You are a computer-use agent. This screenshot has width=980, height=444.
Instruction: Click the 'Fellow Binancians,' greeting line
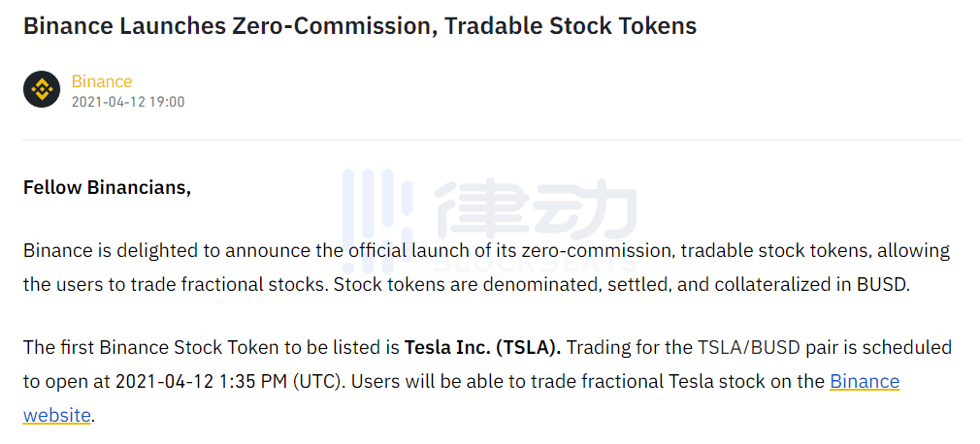click(107, 187)
